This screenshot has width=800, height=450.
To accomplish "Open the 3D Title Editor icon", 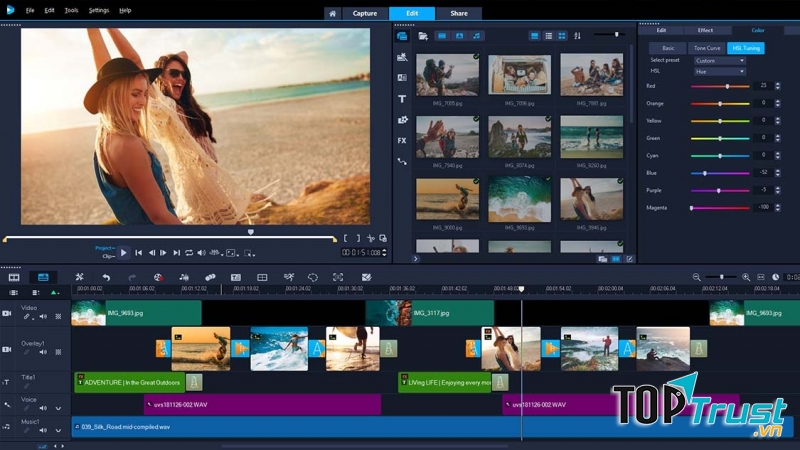I will (x=366, y=277).
